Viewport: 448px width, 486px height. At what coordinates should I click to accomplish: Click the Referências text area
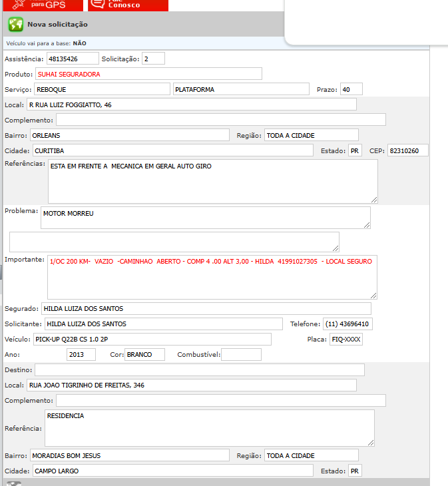pyautogui.click(x=213, y=181)
